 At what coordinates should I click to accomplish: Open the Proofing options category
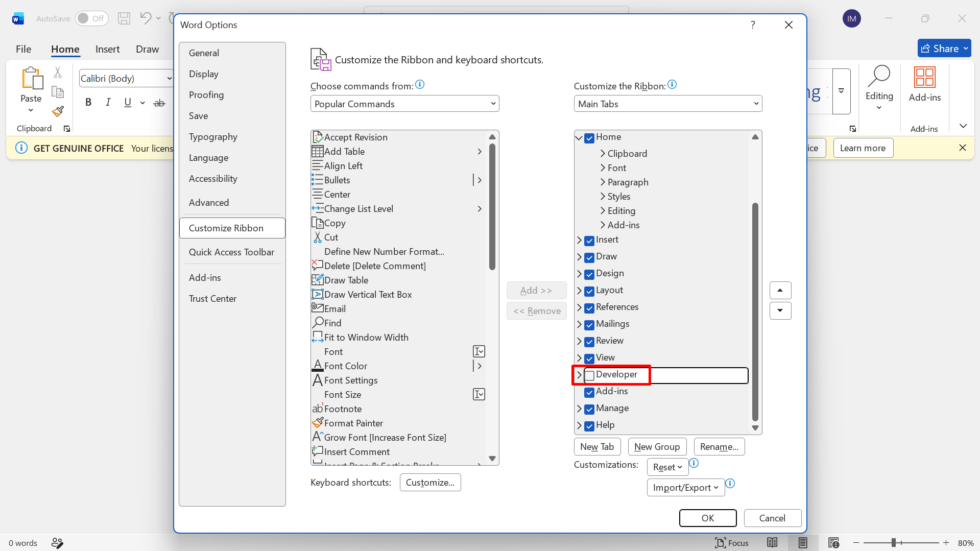[x=232, y=95]
